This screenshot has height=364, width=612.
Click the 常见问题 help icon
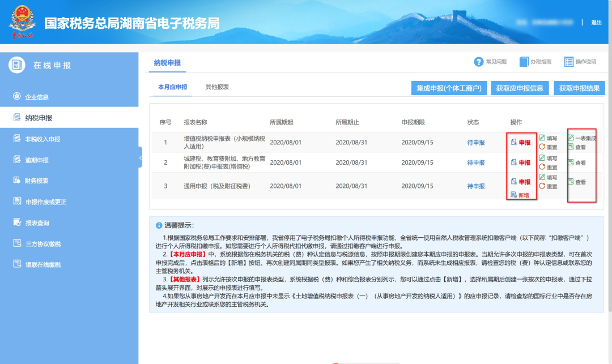(x=479, y=62)
